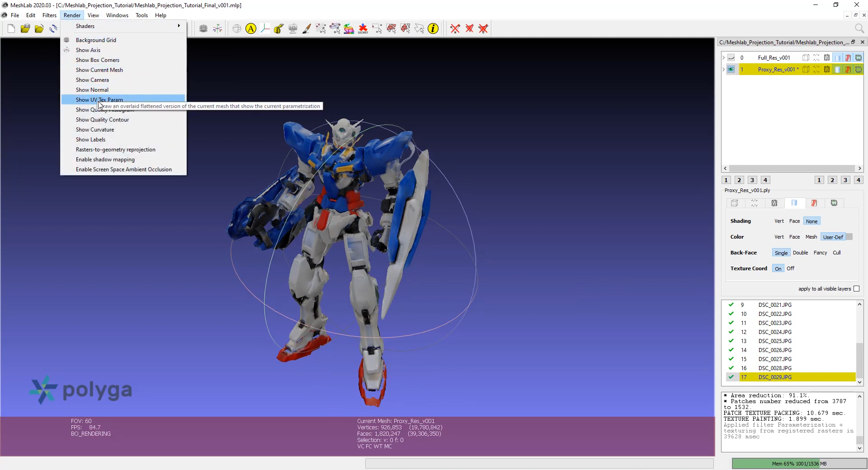Set Shading to Face
The image size is (868, 470).
point(794,221)
